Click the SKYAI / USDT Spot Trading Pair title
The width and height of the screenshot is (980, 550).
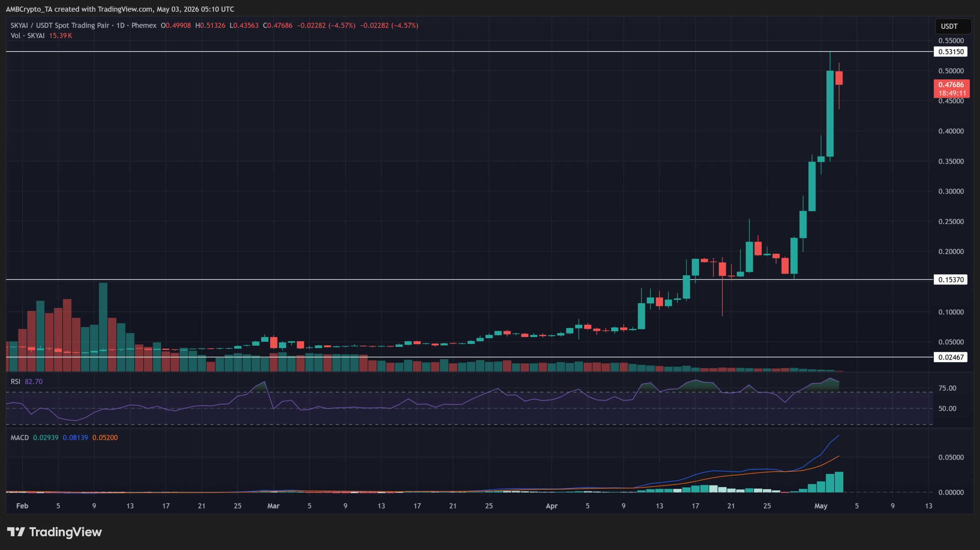click(60, 25)
